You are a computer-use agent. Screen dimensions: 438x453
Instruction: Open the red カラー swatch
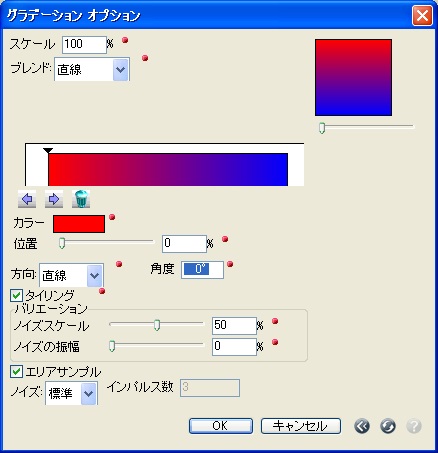pyautogui.click(x=79, y=224)
